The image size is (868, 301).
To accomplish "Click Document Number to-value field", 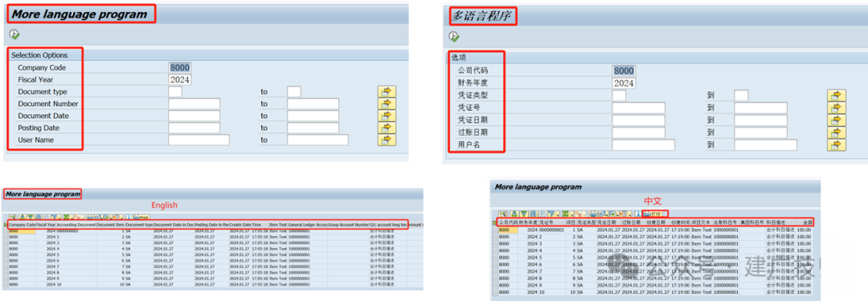I will [313, 104].
